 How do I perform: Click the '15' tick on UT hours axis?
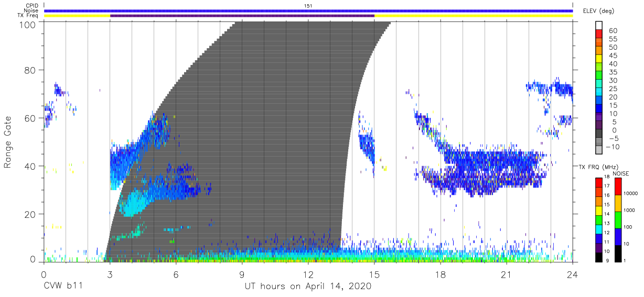[374, 273]
